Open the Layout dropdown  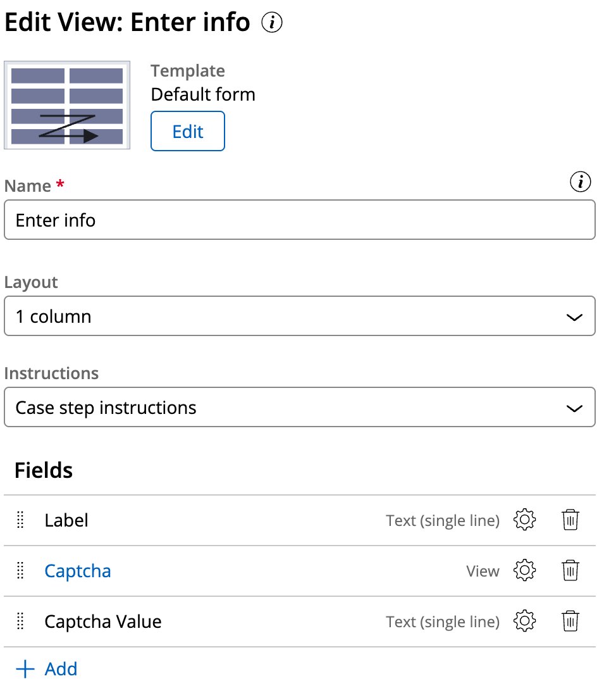click(x=300, y=316)
